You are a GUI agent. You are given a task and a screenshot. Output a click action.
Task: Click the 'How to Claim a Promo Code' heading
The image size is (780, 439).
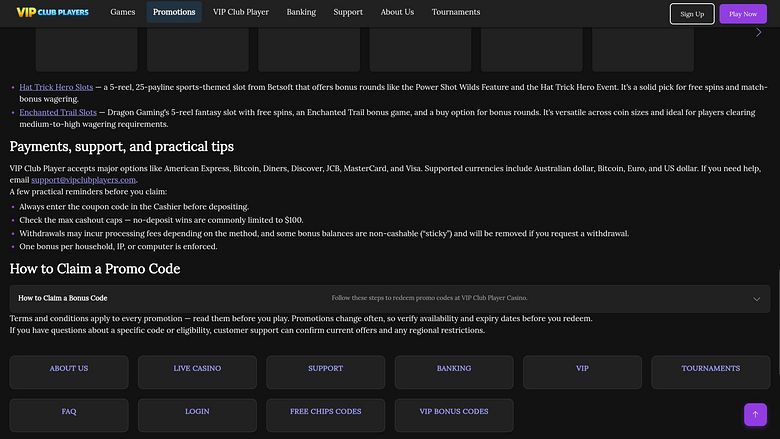click(95, 269)
